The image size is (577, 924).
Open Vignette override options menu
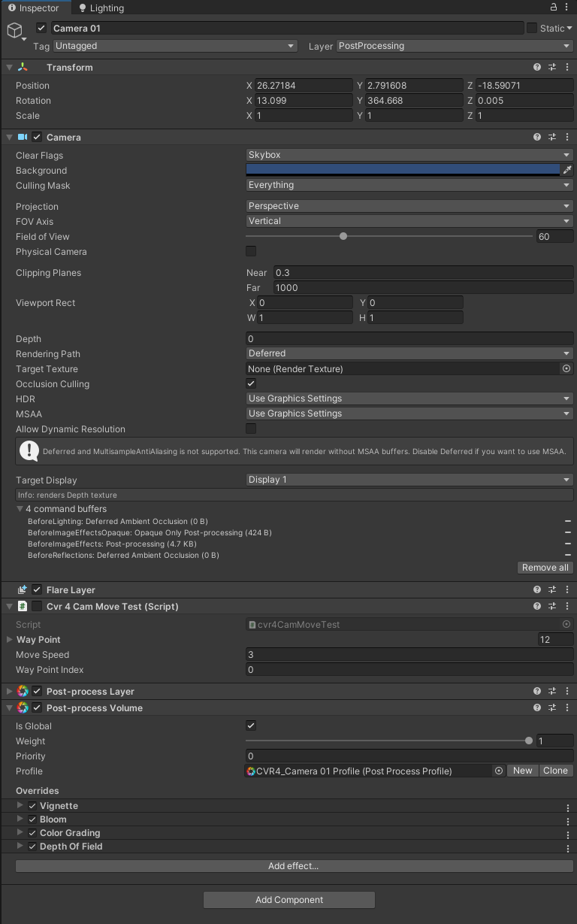pos(568,807)
